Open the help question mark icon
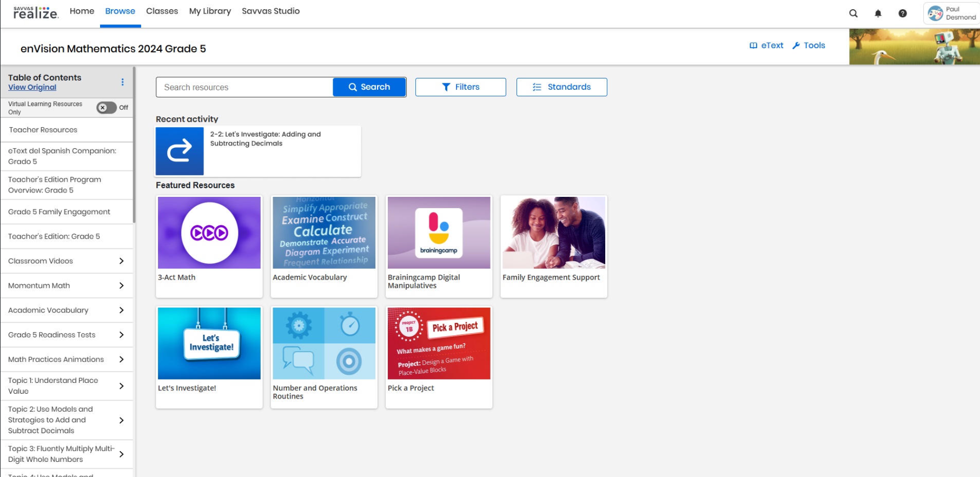This screenshot has width=980, height=477. (903, 14)
